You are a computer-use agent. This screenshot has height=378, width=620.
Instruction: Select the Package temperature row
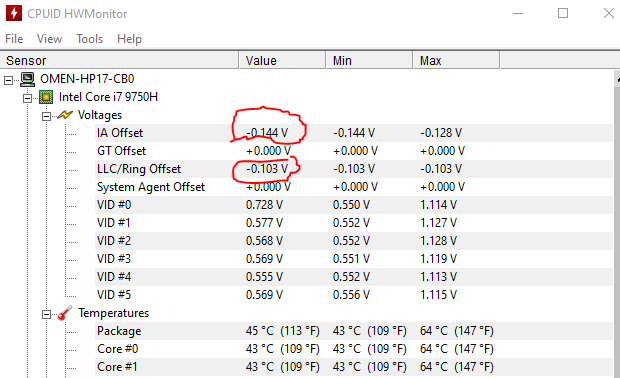(x=354, y=331)
